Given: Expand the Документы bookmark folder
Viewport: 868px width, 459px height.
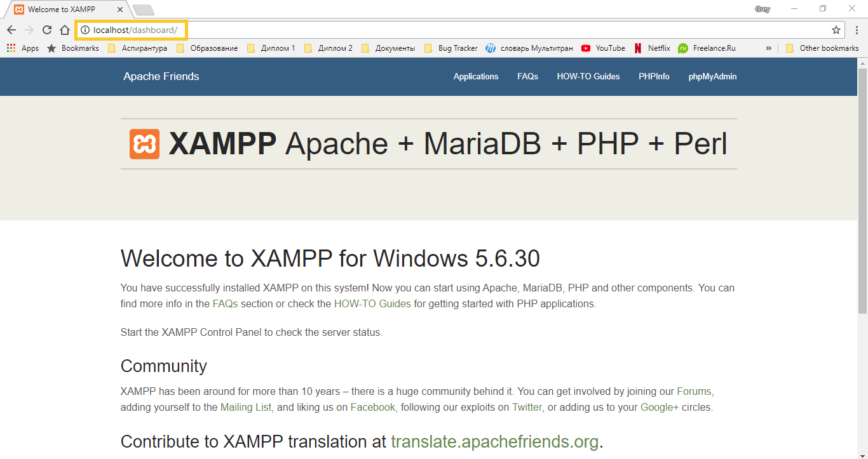Looking at the screenshot, I should pyautogui.click(x=388, y=48).
